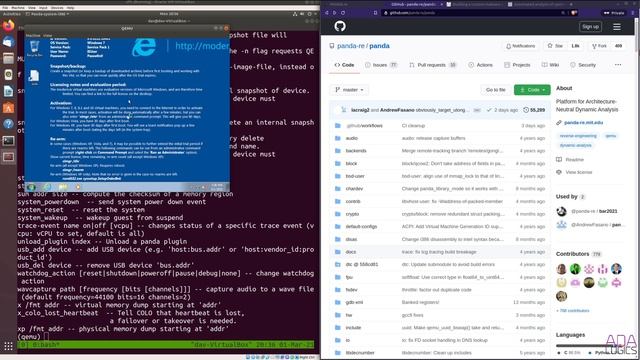Open Recycle Bin in QEMU Windows guest
This screenshot has width=640, height=360.
34,48
